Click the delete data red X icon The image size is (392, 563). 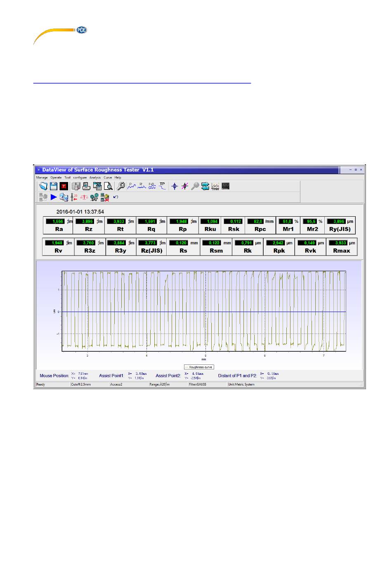105,197
